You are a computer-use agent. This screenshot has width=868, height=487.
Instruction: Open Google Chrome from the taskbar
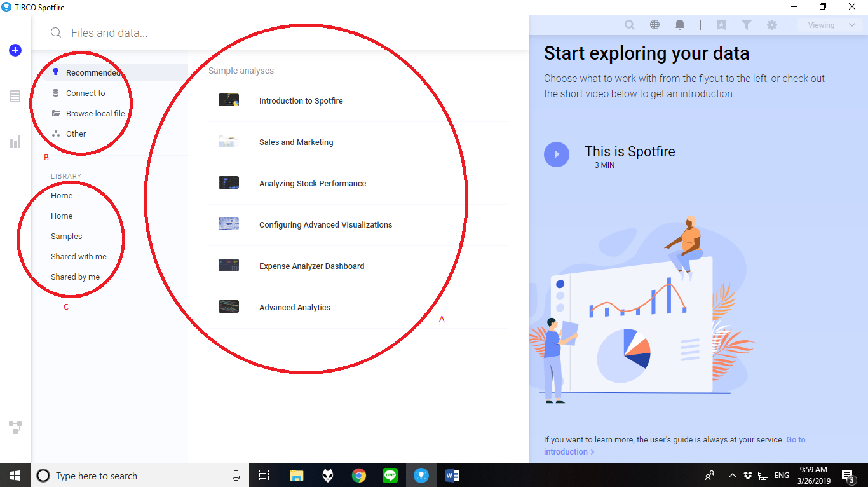point(359,475)
